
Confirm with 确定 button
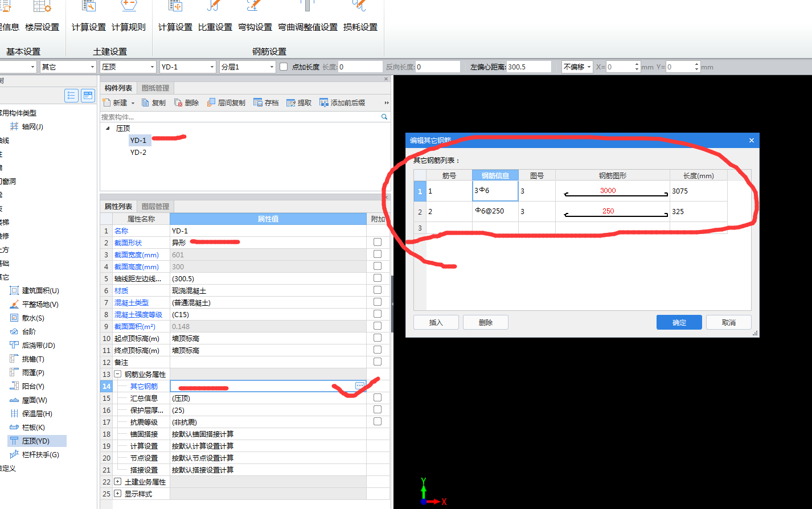pyautogui.click(x=679, y=322)
